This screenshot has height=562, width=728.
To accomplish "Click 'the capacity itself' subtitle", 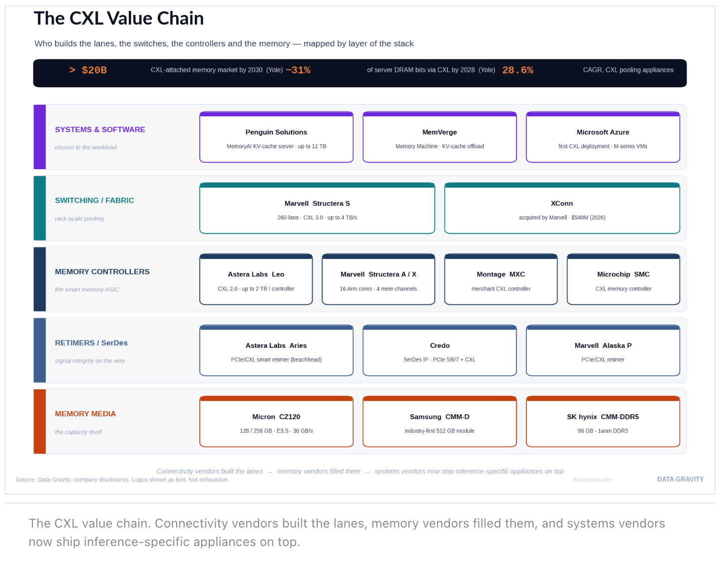I will click(x=78, y=432).
